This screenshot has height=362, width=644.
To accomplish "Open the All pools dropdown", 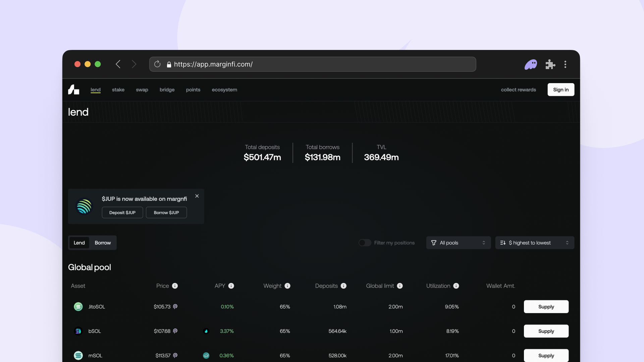I will (458, 243).
